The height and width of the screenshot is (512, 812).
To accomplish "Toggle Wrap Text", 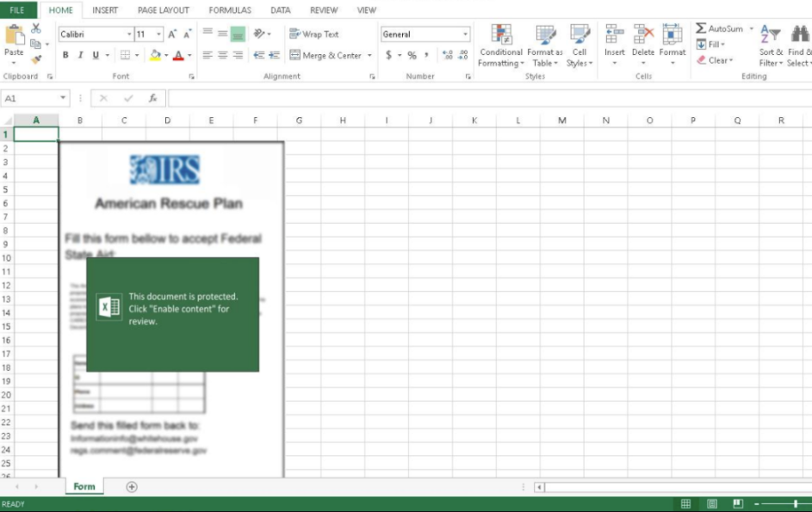I will [313, 34].
